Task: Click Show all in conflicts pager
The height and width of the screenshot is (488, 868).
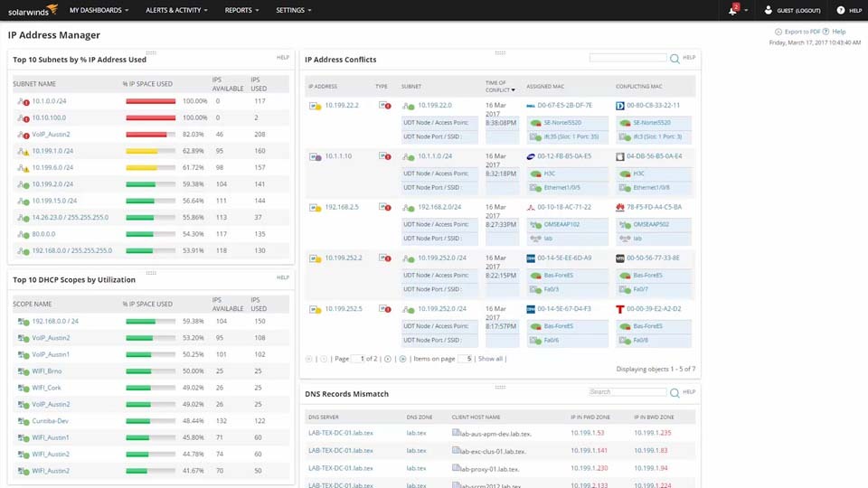Action: click(490, 359)
